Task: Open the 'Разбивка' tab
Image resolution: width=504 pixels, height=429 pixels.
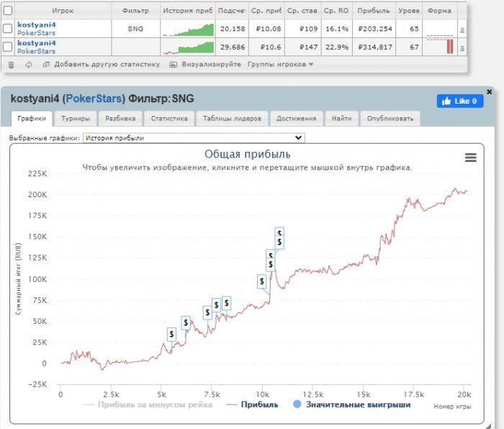Action: coord(120,119)
